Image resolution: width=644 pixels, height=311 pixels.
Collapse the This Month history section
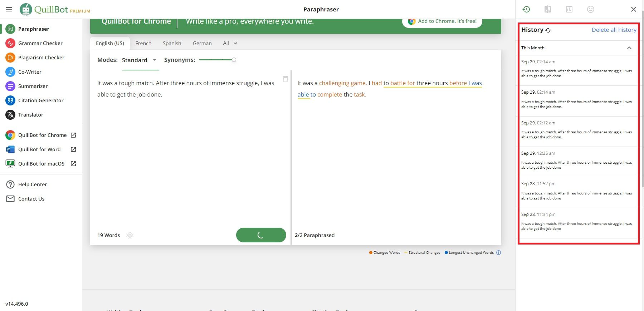point(629,48)
